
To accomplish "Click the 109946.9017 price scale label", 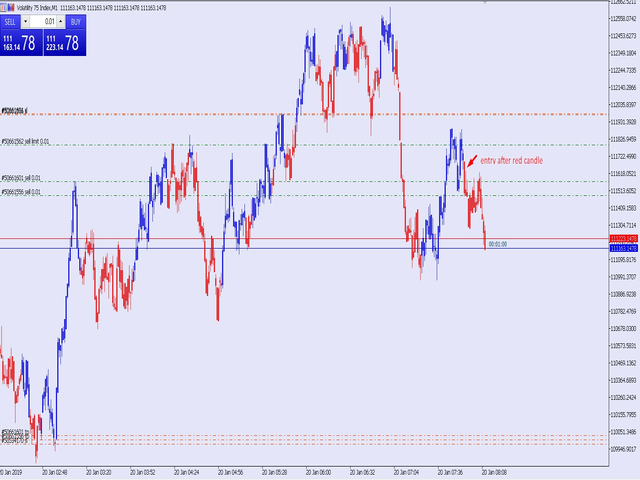I will click(623, 449).
